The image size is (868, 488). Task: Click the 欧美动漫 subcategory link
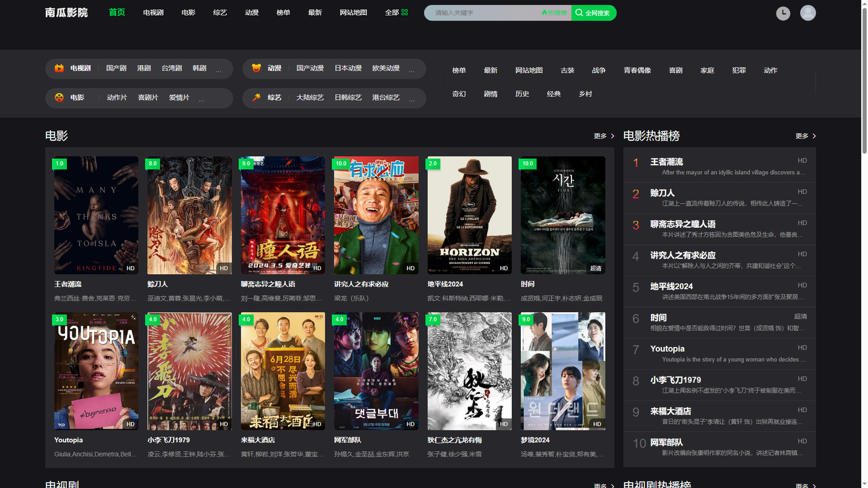pos(386,68)
